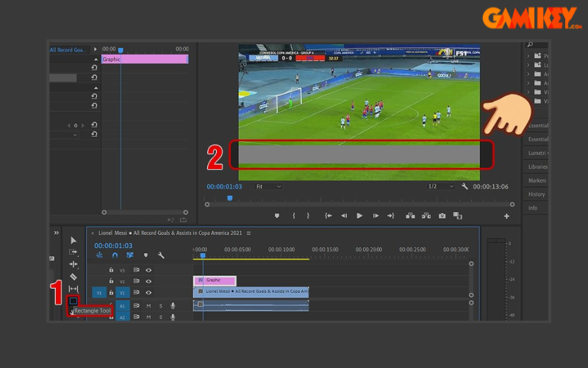Click the search magnifier in Project panel

(x=530, y=45)
